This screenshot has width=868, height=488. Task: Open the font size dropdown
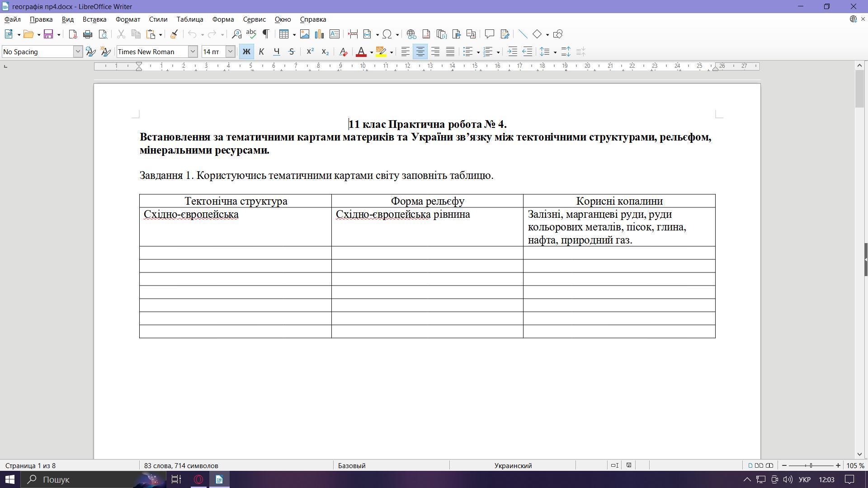point(230,52)
